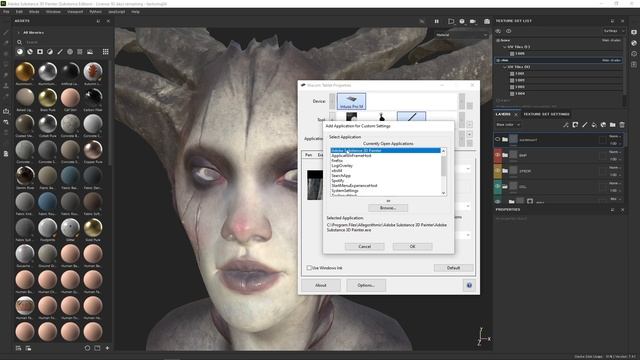
Task: Open the Shader settings globe icon on right dock
Action: point(634,43)
